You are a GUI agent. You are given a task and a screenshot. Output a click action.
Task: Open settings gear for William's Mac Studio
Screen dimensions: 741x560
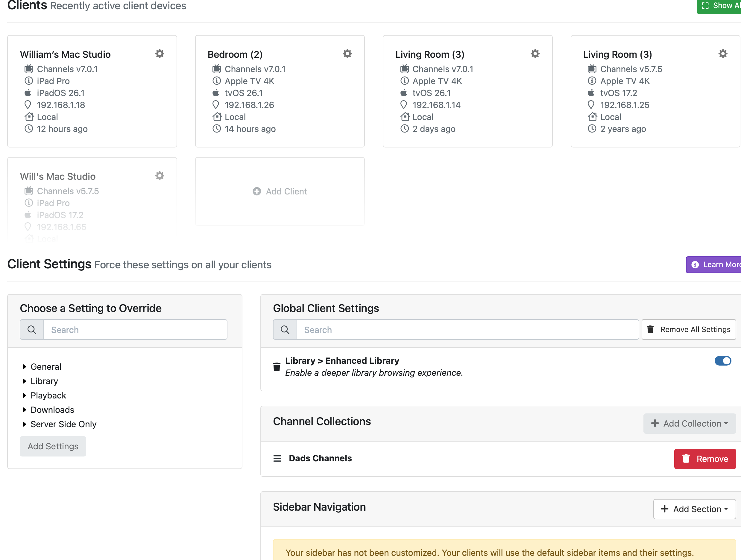160,54
